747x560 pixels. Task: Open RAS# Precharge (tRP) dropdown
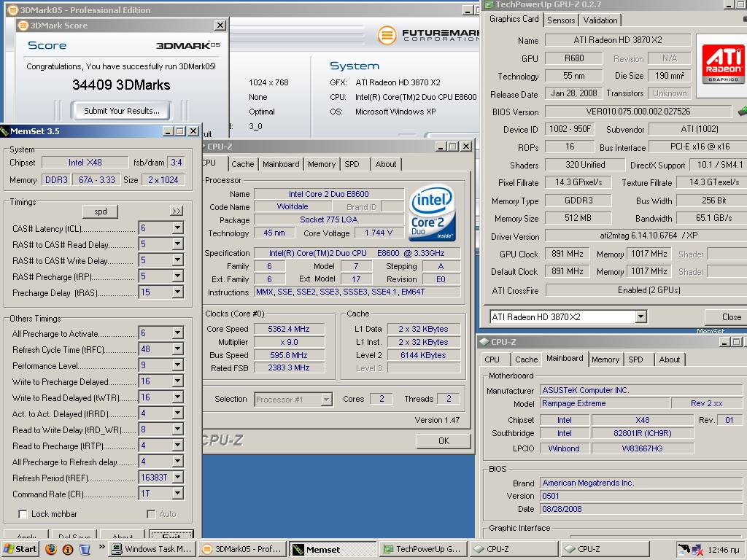coord(177,276)
